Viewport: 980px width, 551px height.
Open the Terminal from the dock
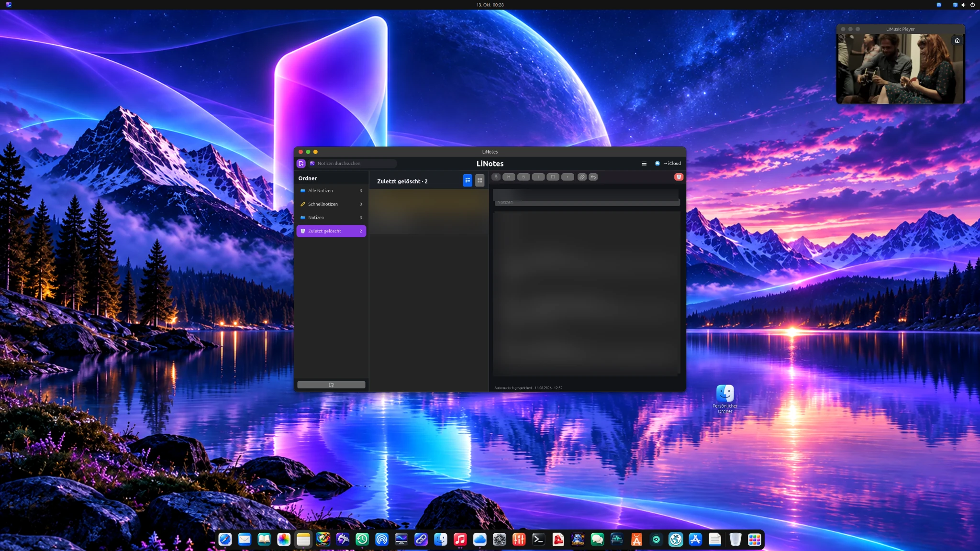tap(538, 540)
